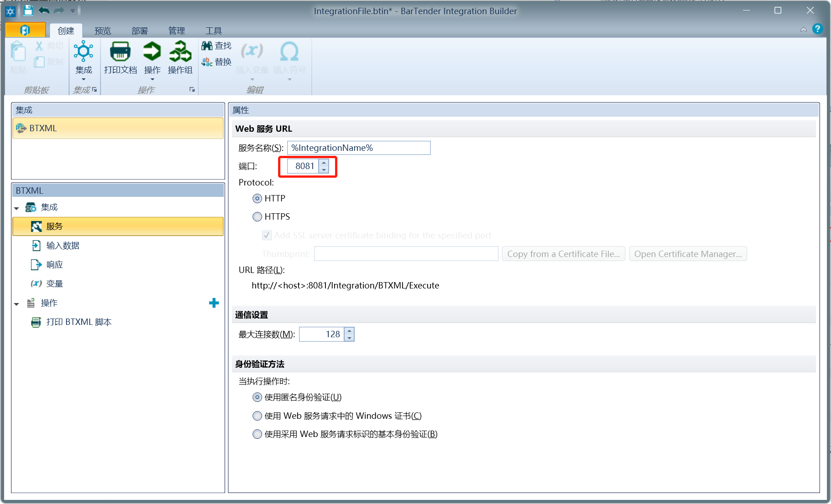
Task: Collapse the 操作 tree node arrow
Action: [x=17, y=304]
